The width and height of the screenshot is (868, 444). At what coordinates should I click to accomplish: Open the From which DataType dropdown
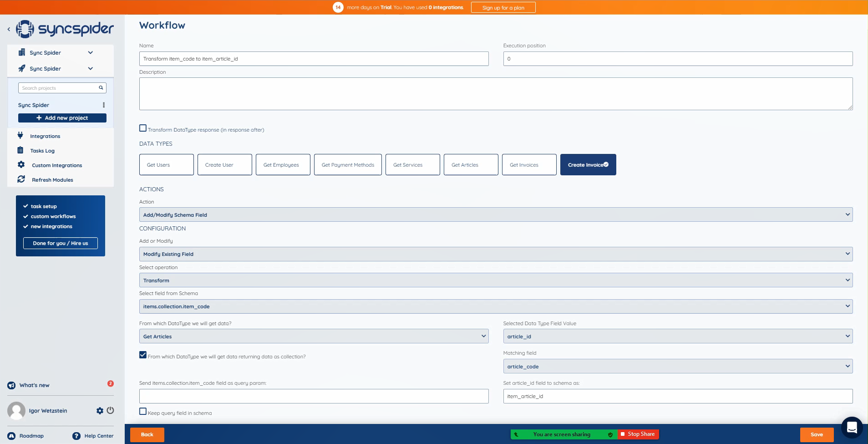[314, 336]
